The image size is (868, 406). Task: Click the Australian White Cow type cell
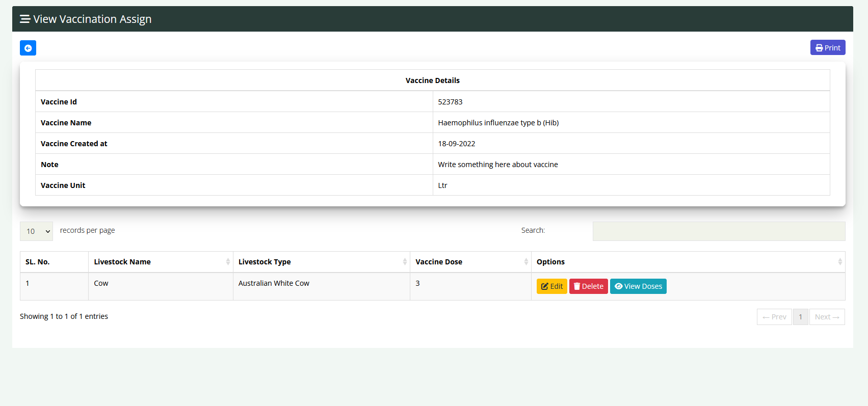[274, 283]
